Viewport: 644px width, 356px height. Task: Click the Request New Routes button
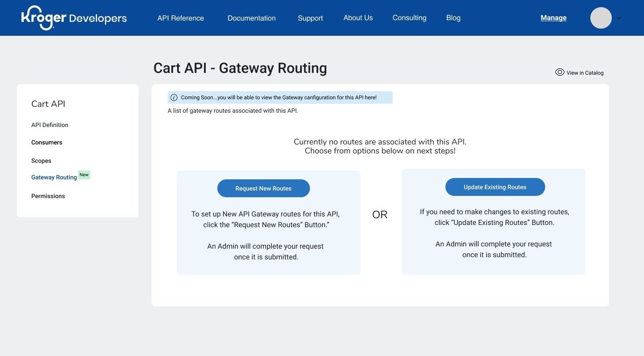click(x=263, y=188)
